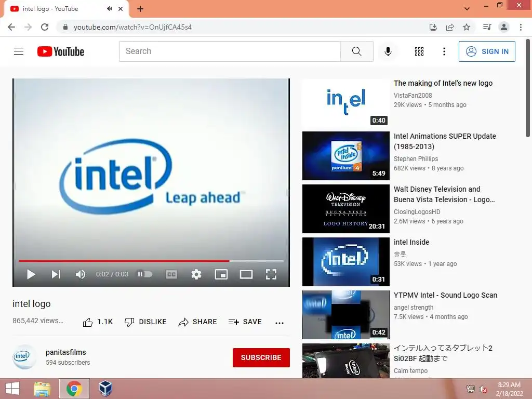The width and height of the screenshot is (532, 399).
Task: Open 'The making of Intel's new logo' thumbnail
Action: click(x=345, y=103)
